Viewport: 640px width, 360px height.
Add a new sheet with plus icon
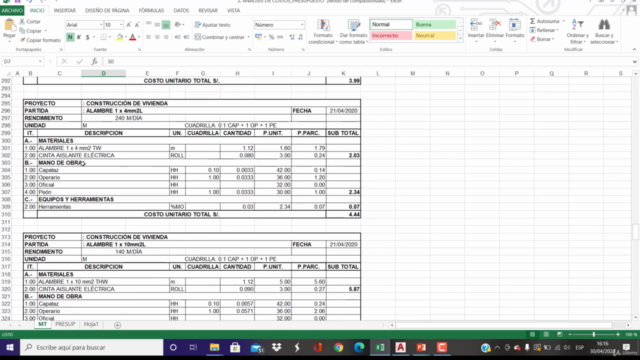pyautogui.click(x=118, y=325)
